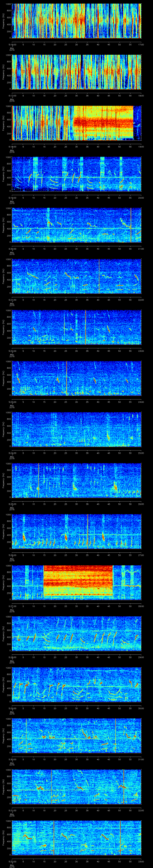Click the '27:00' axis end label

pos(141,555)
